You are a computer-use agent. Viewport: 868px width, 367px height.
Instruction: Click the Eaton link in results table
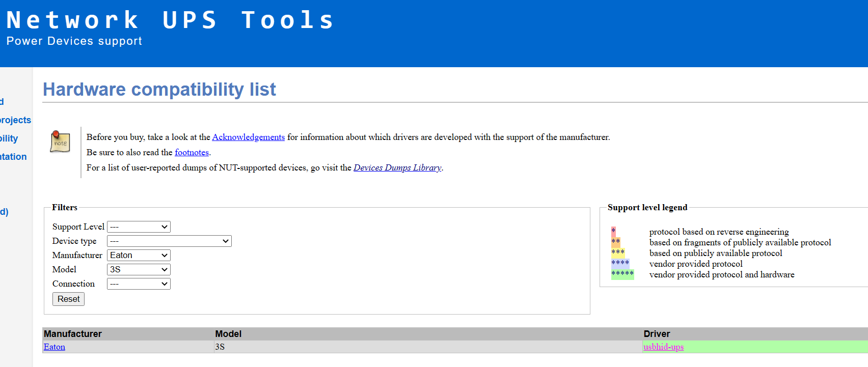(55, 347)
